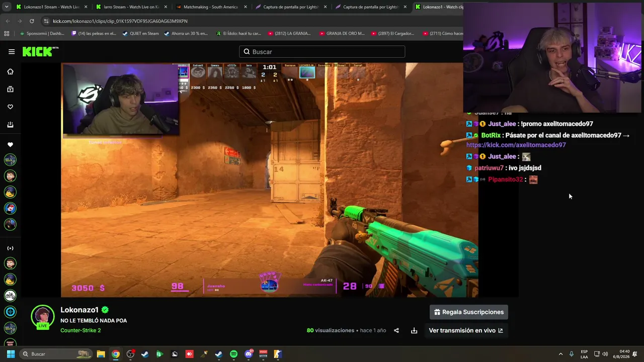This screenshot has width=644, height=362.
Task: Click the Regala Suscripciones button
Action: tap(469, 312)
